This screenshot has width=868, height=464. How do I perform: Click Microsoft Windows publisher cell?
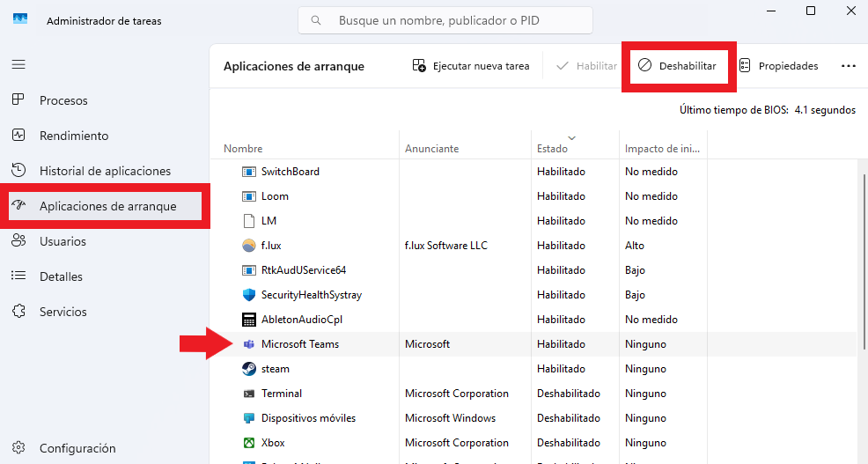click(x=450, y=418)
